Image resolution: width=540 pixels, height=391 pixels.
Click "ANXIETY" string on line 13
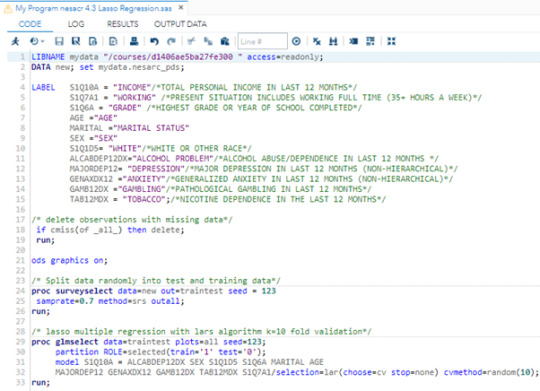(x=144, y=179)
